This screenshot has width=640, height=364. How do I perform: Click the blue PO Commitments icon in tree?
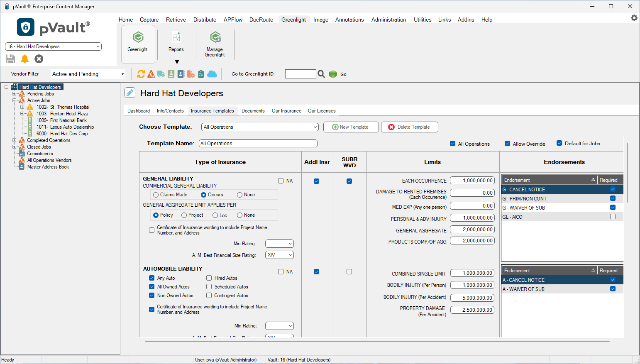22,154
